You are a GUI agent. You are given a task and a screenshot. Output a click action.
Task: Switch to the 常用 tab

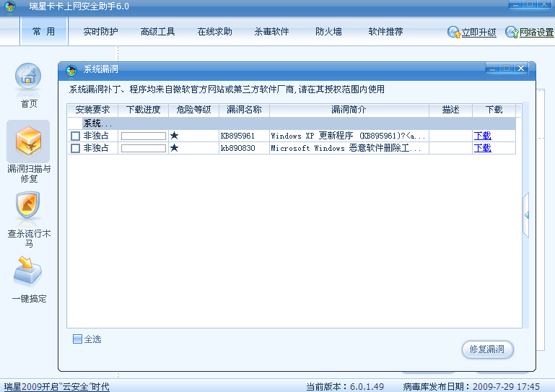pos(44,32)
